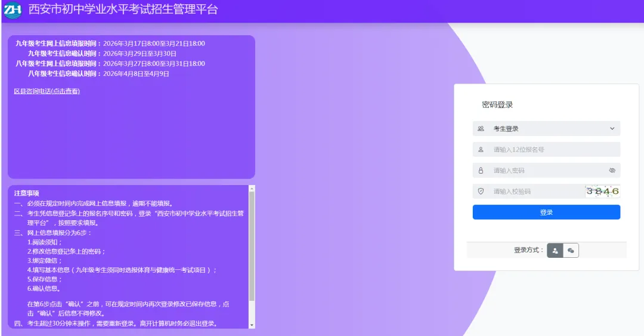Open the 考生登录 login type dropdown

point(546,129)
